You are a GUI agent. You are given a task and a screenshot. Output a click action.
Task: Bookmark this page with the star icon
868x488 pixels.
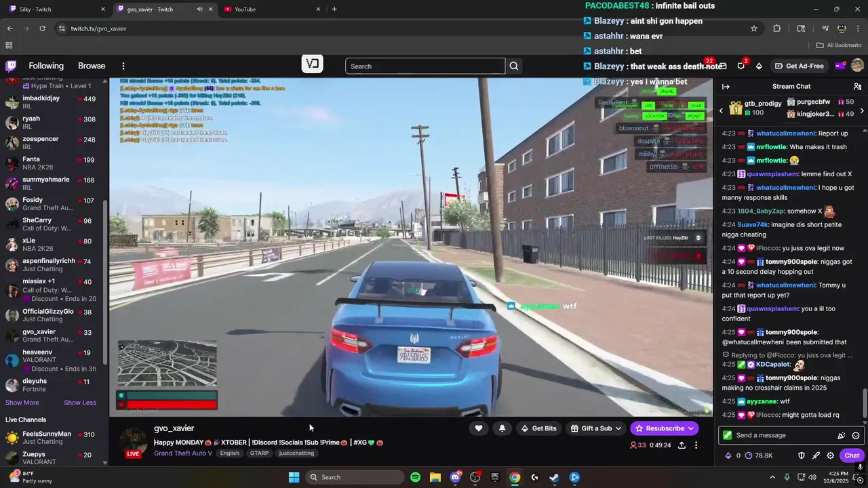753,28
